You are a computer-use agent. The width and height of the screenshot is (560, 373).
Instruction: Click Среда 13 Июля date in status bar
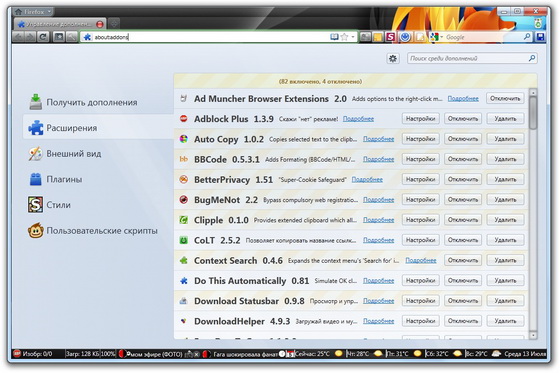coord(525,354)
